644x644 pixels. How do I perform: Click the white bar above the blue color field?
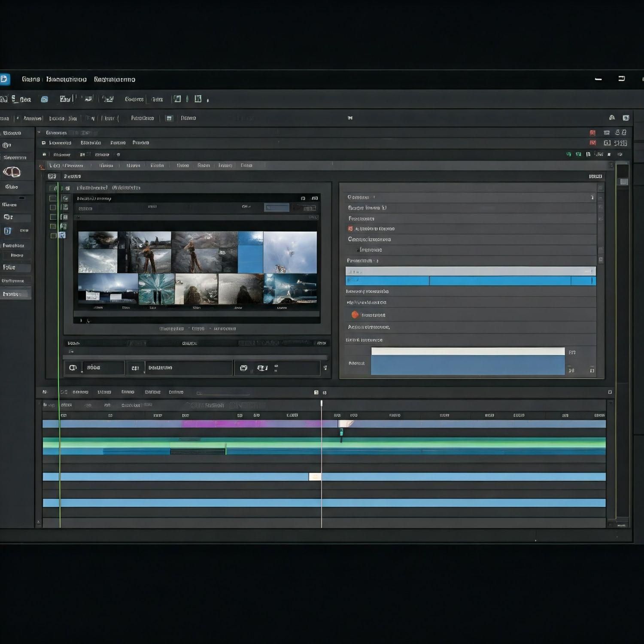pyautogui.click(x=468, y=351)
